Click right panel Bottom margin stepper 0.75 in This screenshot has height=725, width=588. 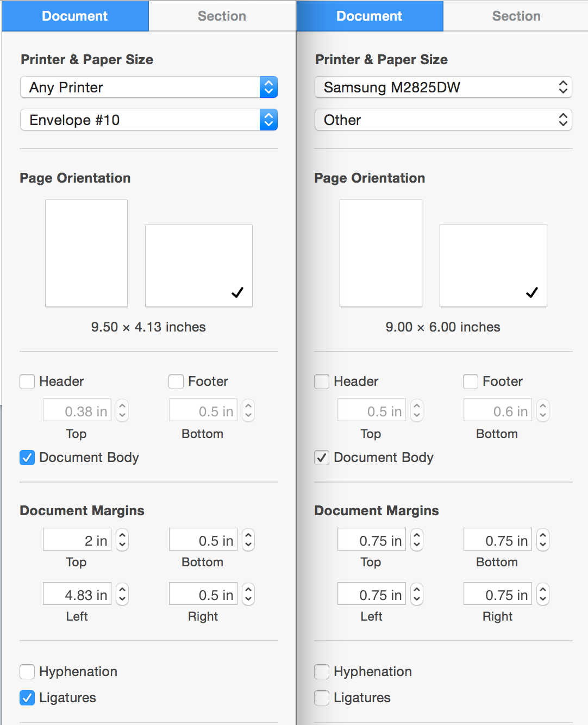pyautogui.click(x=543, y=540)
